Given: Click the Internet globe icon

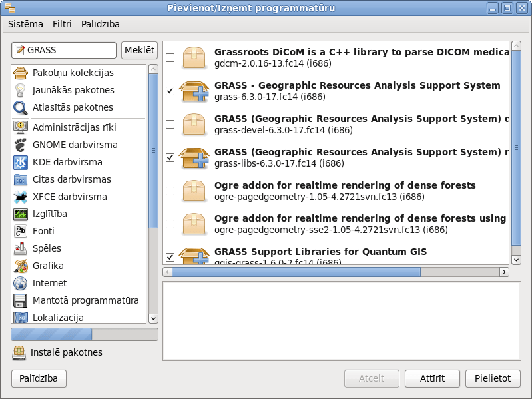Looking at the screenshot, I should (21, 283).
